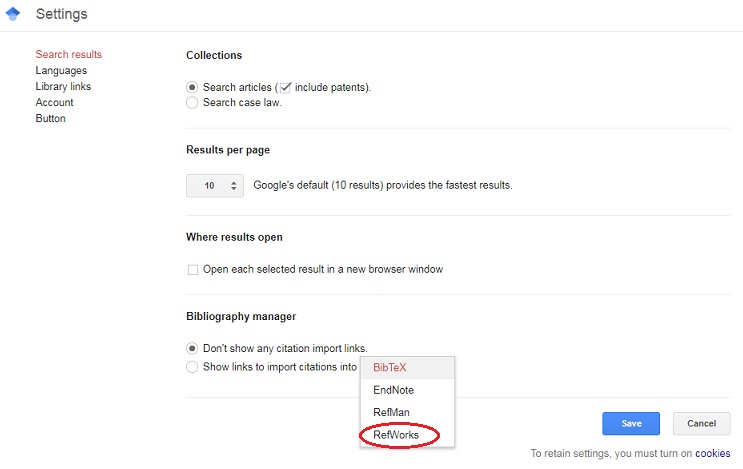Click the blue Save button
Viewport: 743px width, 469px height.
click(631, 424)
